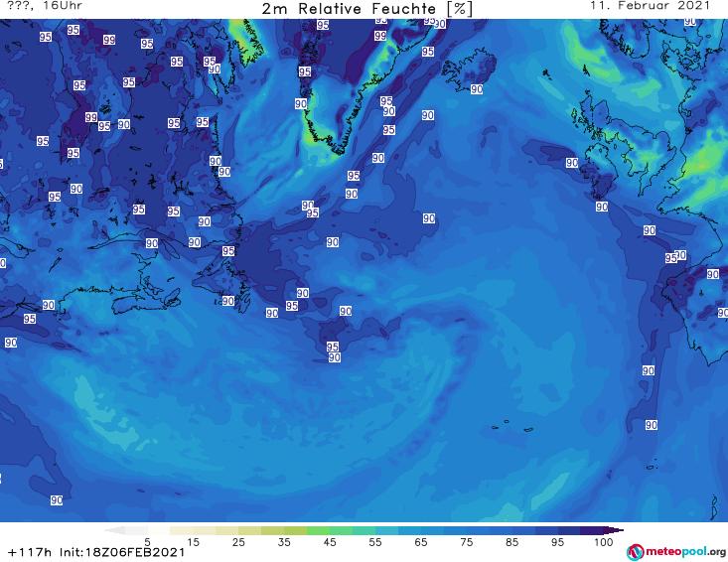Click the date '11. Februar 2021'
This screenshot has width=728, height=562.
pyautogui.click(x=650, y=6)
